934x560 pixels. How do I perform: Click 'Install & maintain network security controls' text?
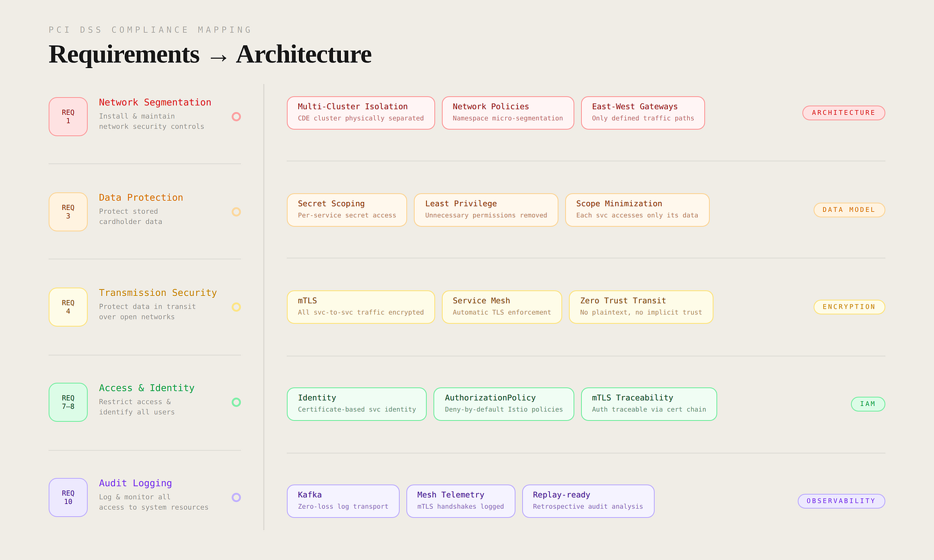(151, 121)
